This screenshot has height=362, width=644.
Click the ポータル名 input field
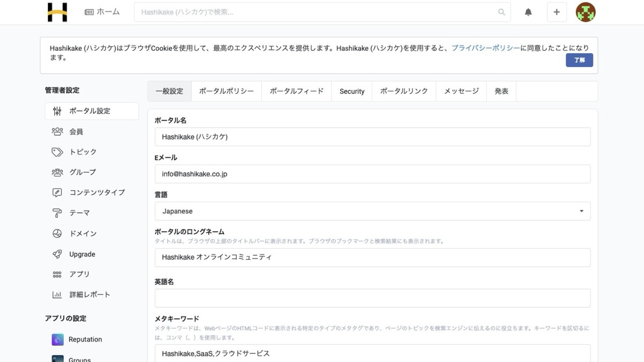click(x=372, y=137)
